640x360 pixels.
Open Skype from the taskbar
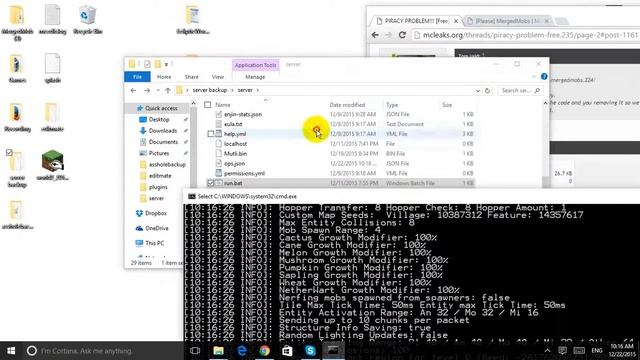coord(310,351)
